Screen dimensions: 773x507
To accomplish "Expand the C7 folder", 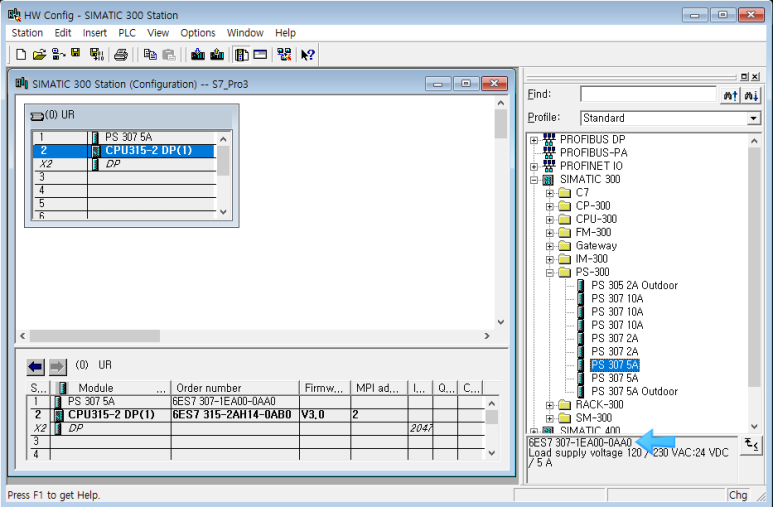I will (x=550, y=193).
